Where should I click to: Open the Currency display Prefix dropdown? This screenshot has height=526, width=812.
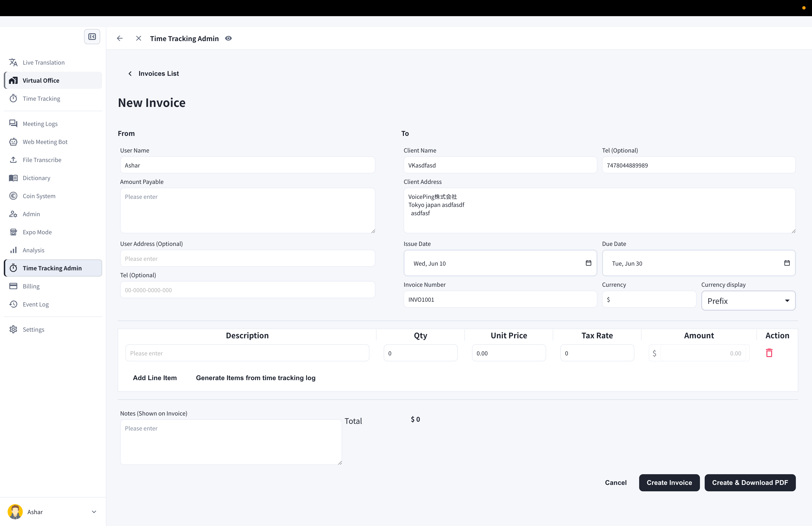pos(748,301)
